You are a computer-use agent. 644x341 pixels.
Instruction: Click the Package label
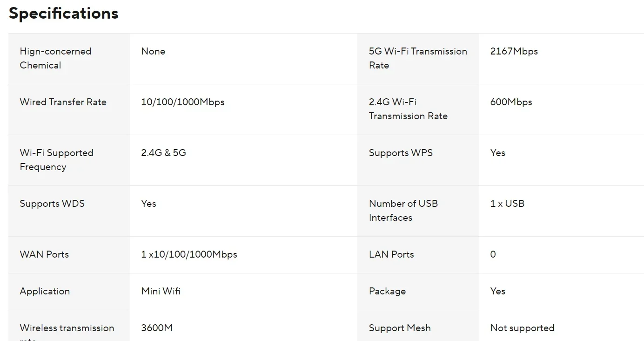pyautogui.click(x=387, y=291)
